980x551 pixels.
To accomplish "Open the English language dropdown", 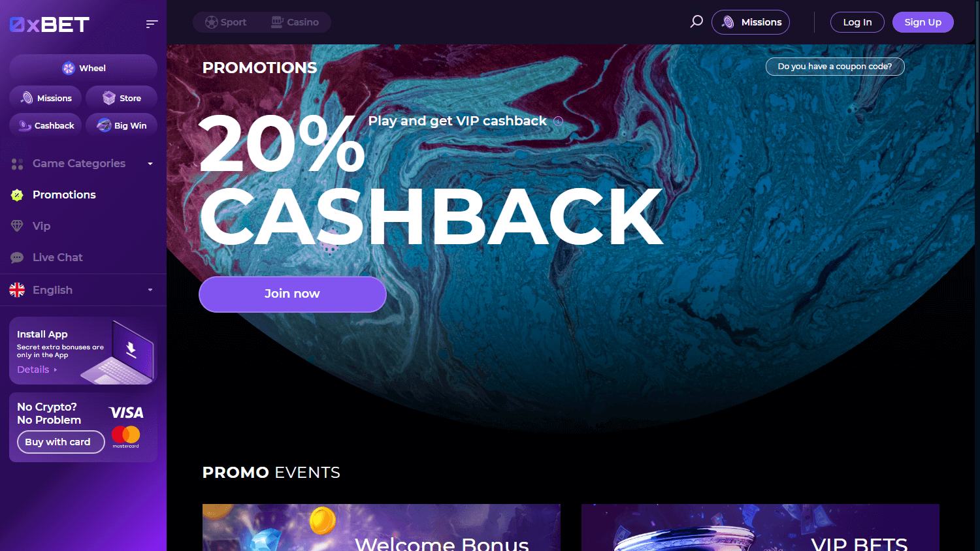I will pyautogui.click(x=83, y=290).
